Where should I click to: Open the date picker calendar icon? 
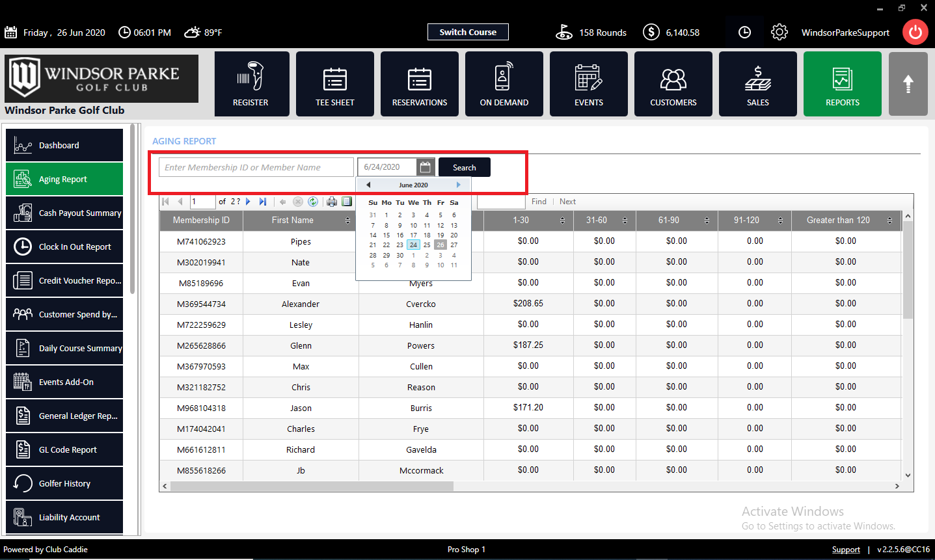pos(425,167)
